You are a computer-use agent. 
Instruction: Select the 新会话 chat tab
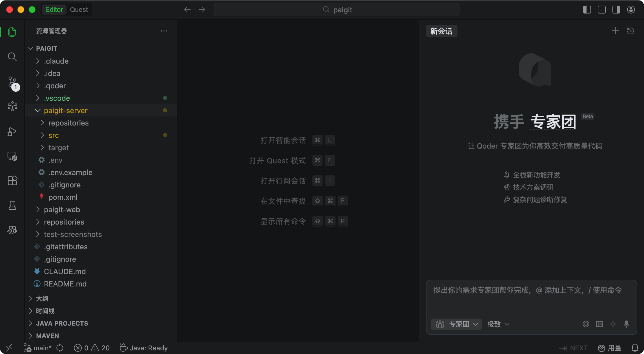coord(441,31)
